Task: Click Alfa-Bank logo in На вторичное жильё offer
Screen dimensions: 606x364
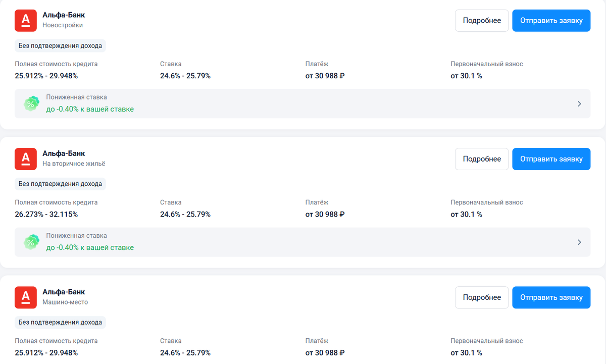Action: (x=26, y=159)
